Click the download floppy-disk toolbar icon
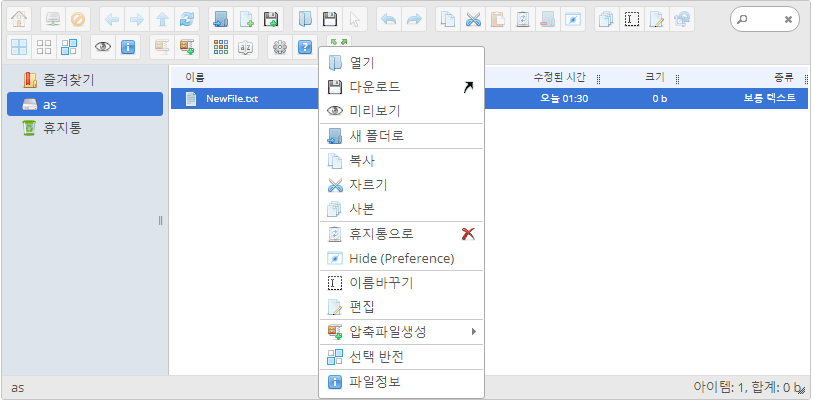 point(330,20)
